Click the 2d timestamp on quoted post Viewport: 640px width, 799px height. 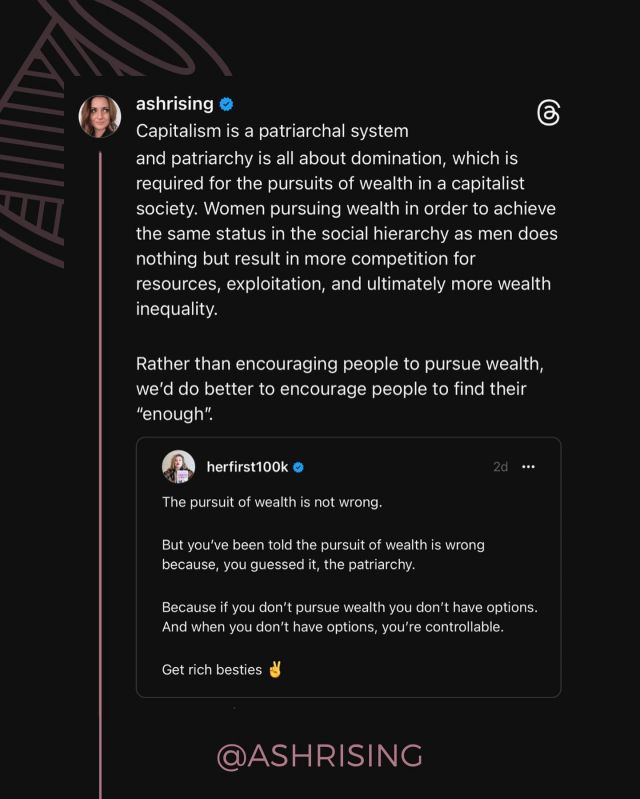tap(500, 467)
